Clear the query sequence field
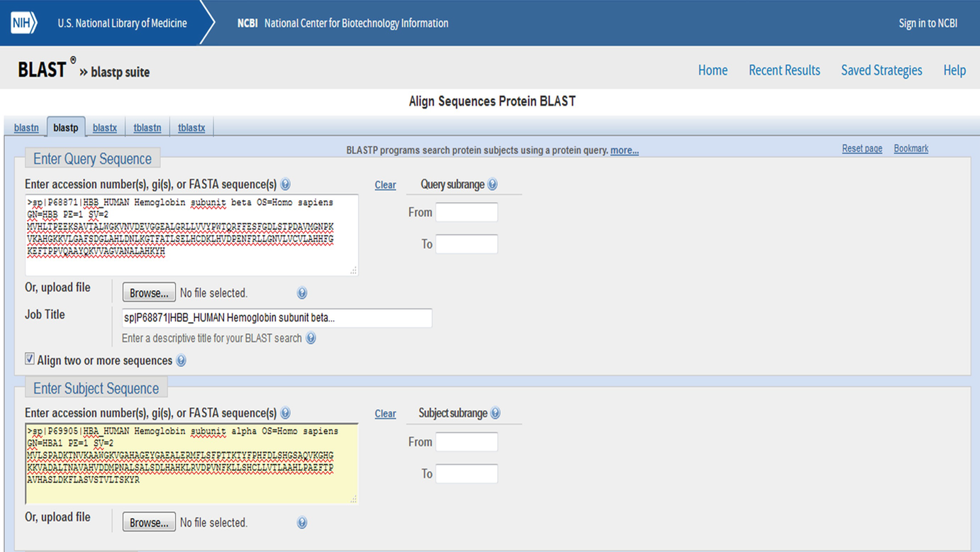Screen dimensions: 980x552 [385, 185]
